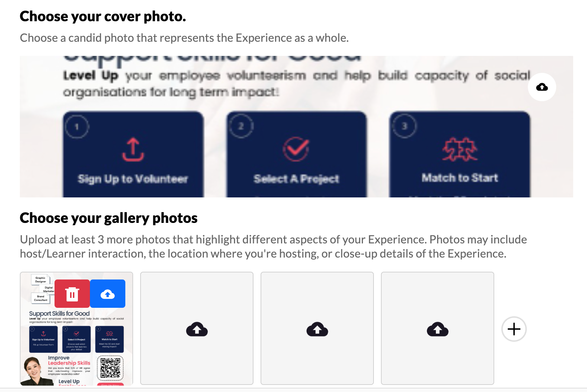
Task: Click the circled number 1 badge in cover image
Action: tap(77, 127)
